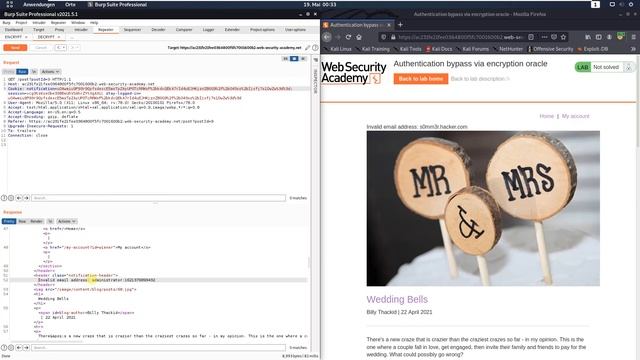
Task: Switch to the Logger tab
Action: 209,30
